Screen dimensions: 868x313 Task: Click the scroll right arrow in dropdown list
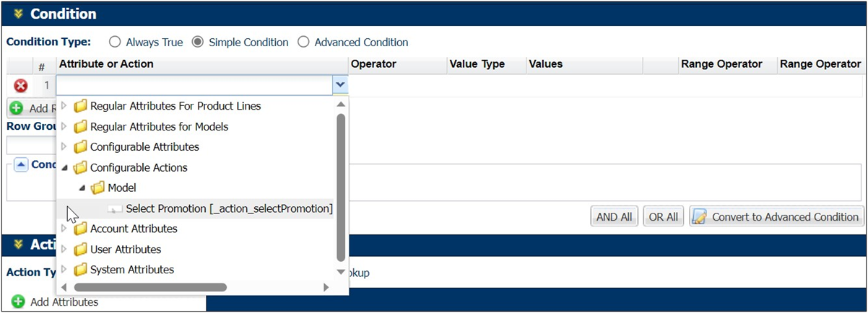(x=326, y=287)
